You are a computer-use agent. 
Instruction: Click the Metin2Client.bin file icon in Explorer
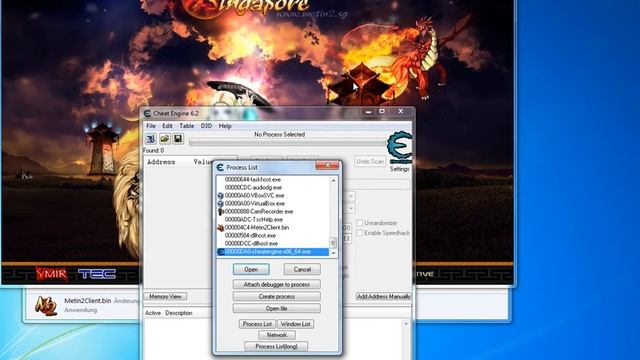pos(46,305)
